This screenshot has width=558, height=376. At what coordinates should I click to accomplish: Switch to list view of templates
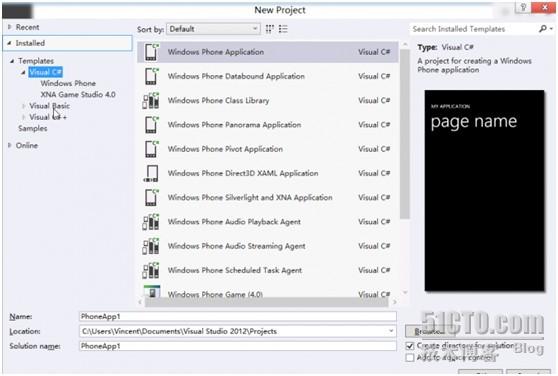[x=283, y=29]
